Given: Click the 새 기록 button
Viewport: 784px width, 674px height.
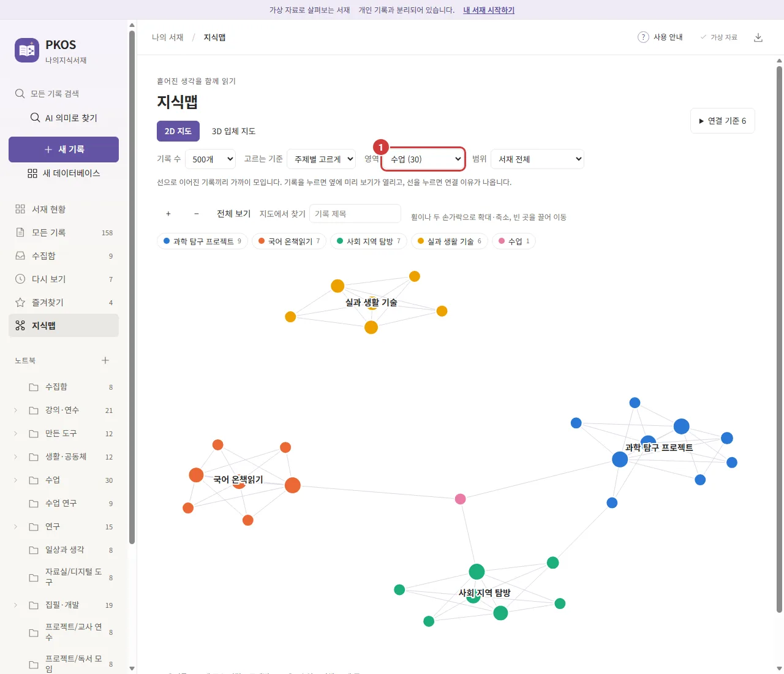Looking at the screenshot, I should tap(64, 150).
